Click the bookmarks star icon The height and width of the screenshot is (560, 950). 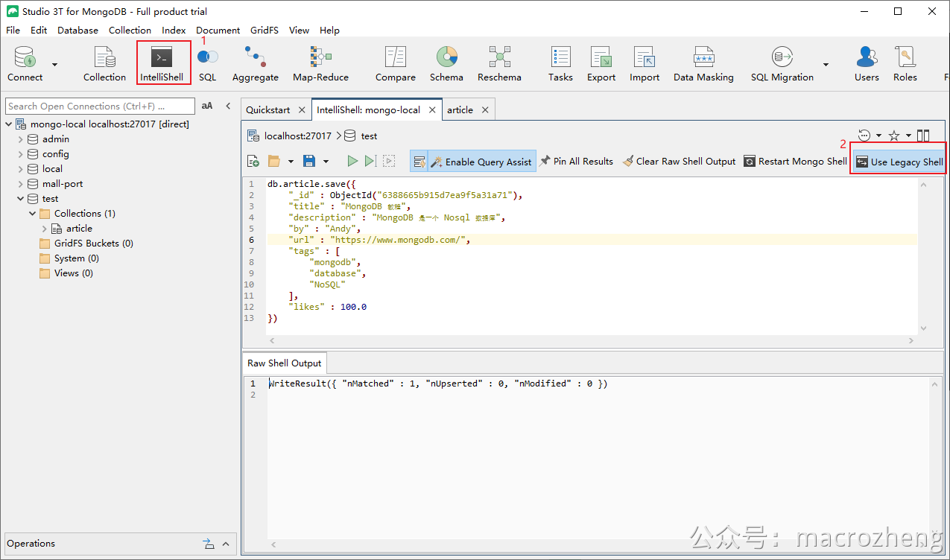(894, 136)
